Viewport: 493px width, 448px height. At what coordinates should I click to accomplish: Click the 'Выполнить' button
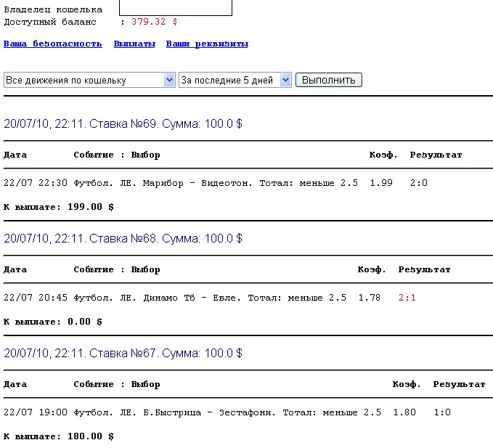329,80
